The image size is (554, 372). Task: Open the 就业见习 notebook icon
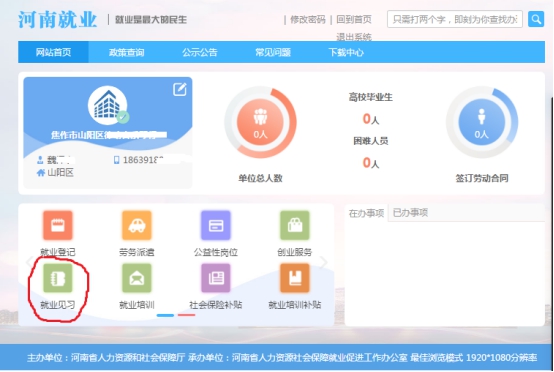pyautogui.click(x=58, y=278)
